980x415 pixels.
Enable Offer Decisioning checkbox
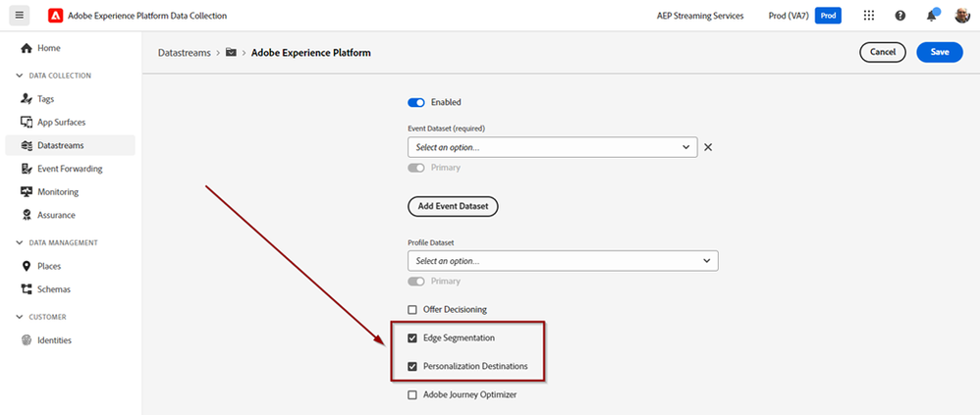click(x=412, y=310)
